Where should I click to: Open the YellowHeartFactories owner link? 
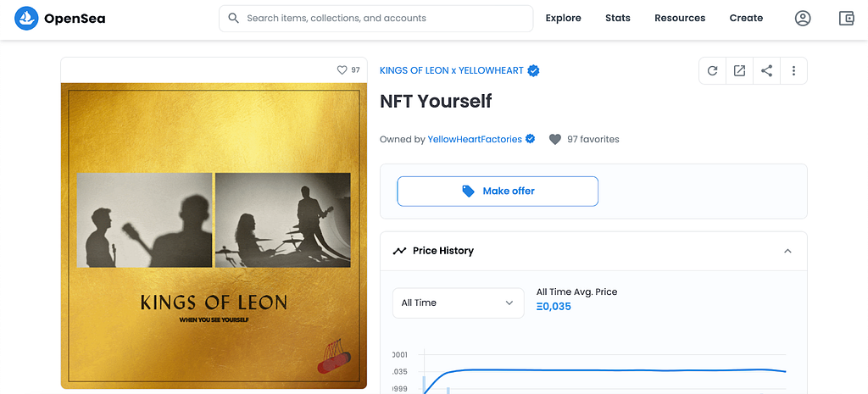coord(475,140)
